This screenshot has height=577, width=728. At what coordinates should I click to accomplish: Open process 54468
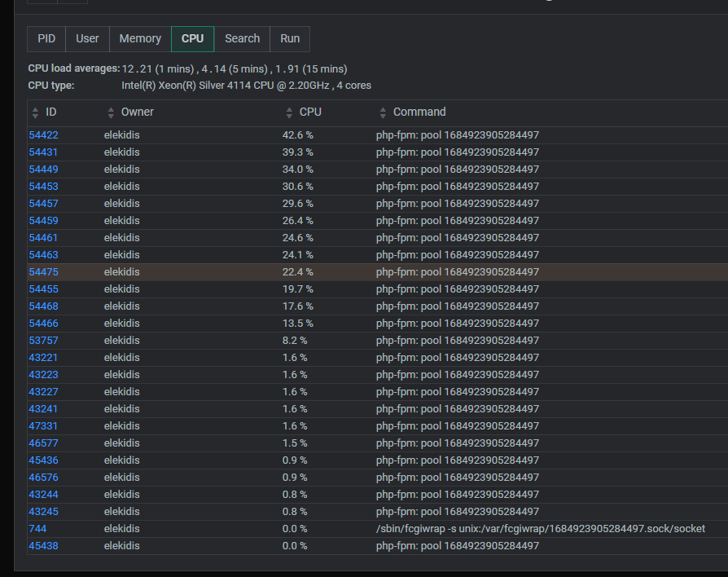pyautogui.click(x=44, y=306)
